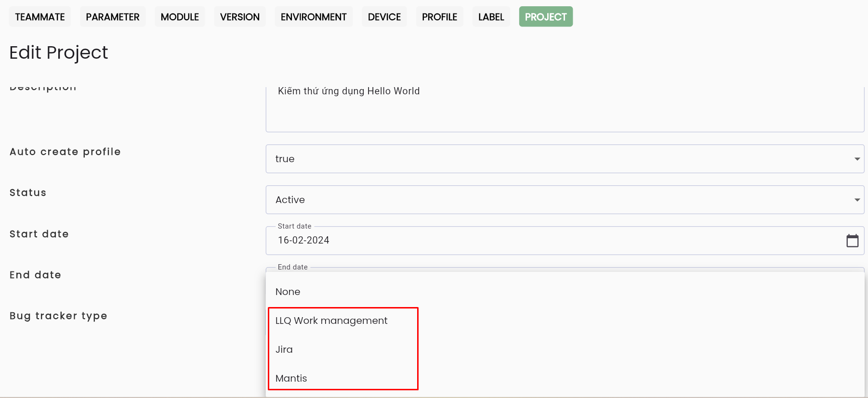
Task: Open the DEVICE tab
Action: tap(384, 17)
